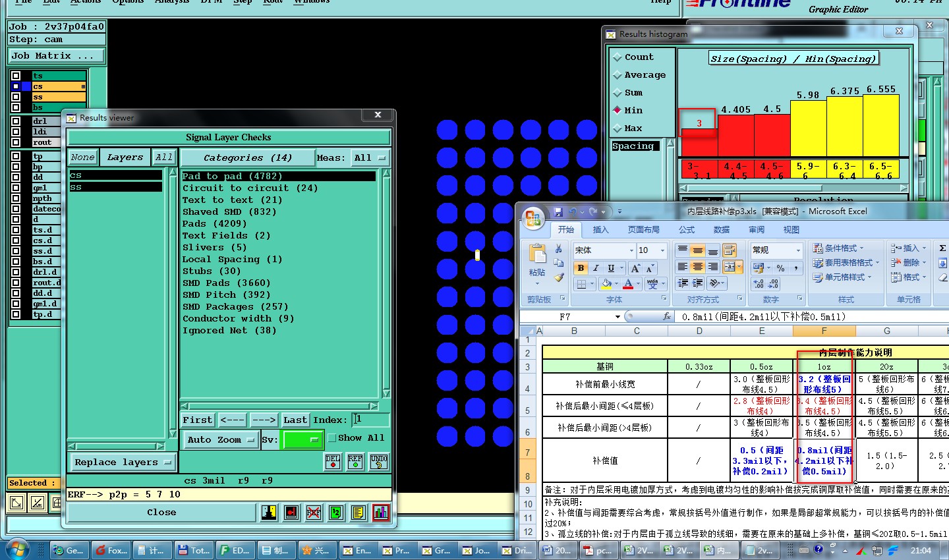Click the 3-3.1 red histogram bar
The width and height of the screenshot is (949, 560).
tap(699, 142)
